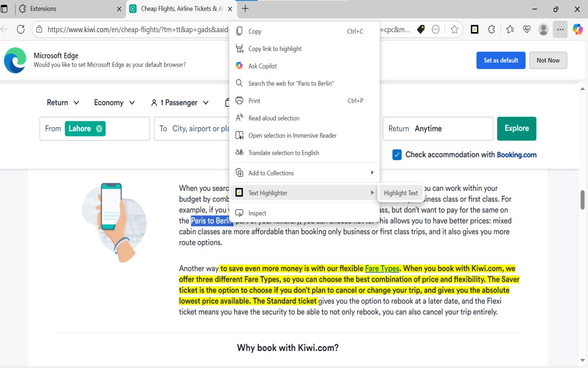588x368 pixels.
Task: Click the green Explore button
Action: tap(517, 129)
